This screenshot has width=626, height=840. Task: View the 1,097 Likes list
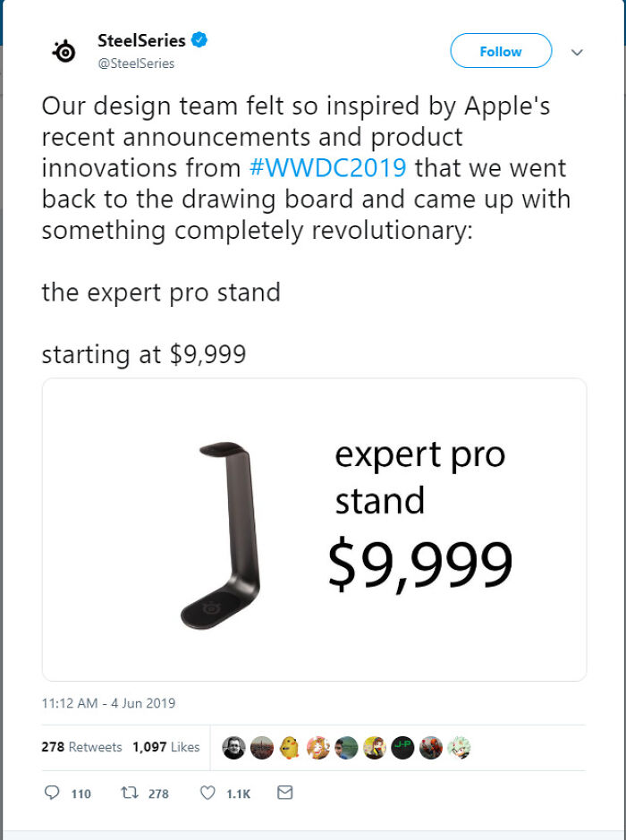[165, 745]
